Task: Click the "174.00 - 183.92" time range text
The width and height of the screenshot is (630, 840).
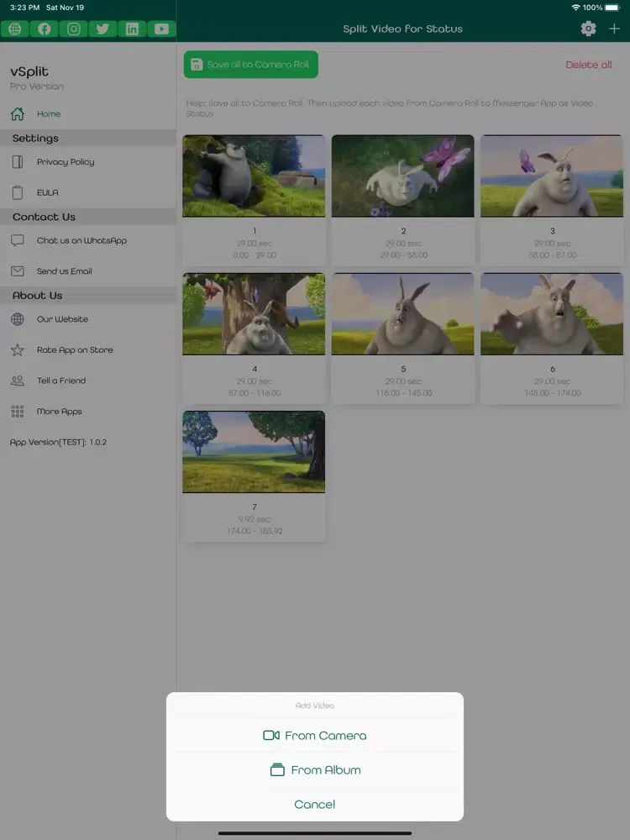Action: coord(255,531)
